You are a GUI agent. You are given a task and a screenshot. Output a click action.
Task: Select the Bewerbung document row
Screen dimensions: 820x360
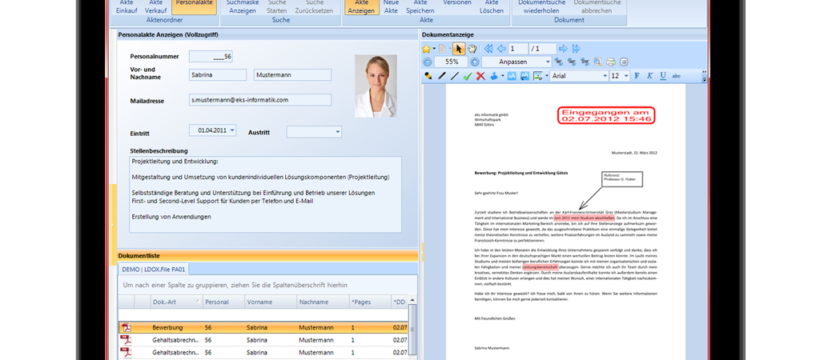tap(263, 328)
